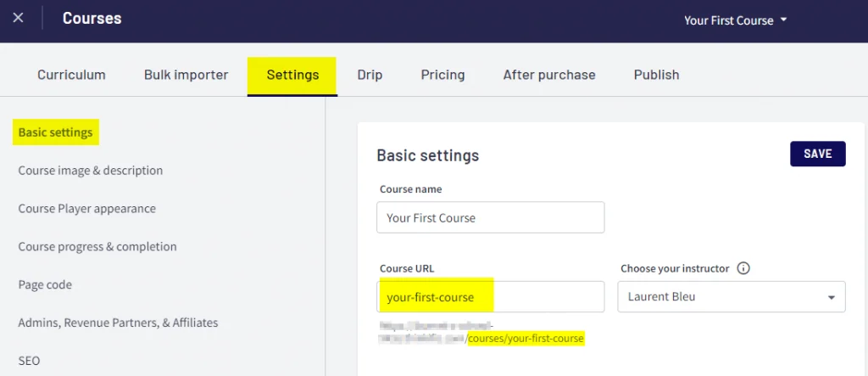Open the Page code section
The image size is (868, 376).
45,284
